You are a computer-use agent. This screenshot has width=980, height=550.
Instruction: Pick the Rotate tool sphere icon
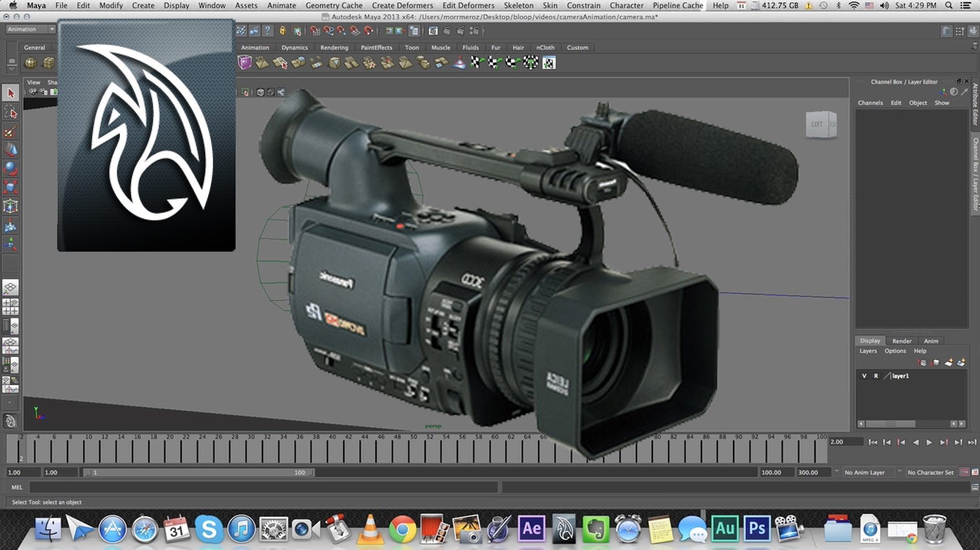coord(11,169)
